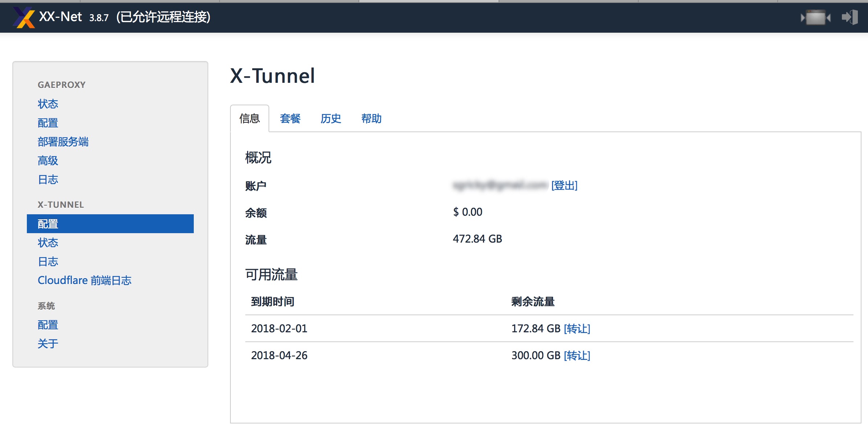Switch to the 历史 tab

331,119
